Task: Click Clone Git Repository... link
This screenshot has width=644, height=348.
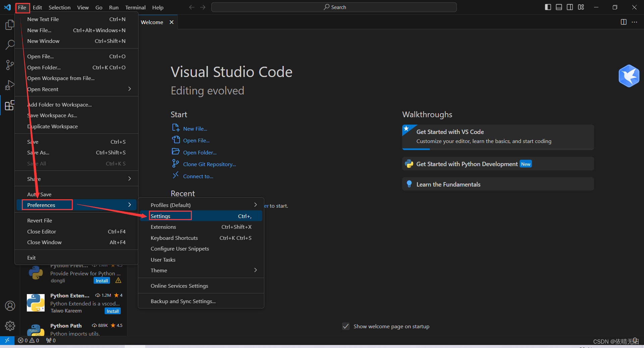Action: click(x=210, y=164)
